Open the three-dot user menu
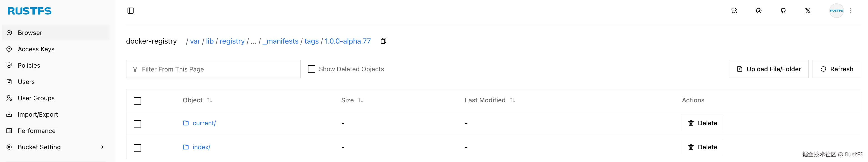The height and width of the screenshot is (162, 868). tap(850, 11)
